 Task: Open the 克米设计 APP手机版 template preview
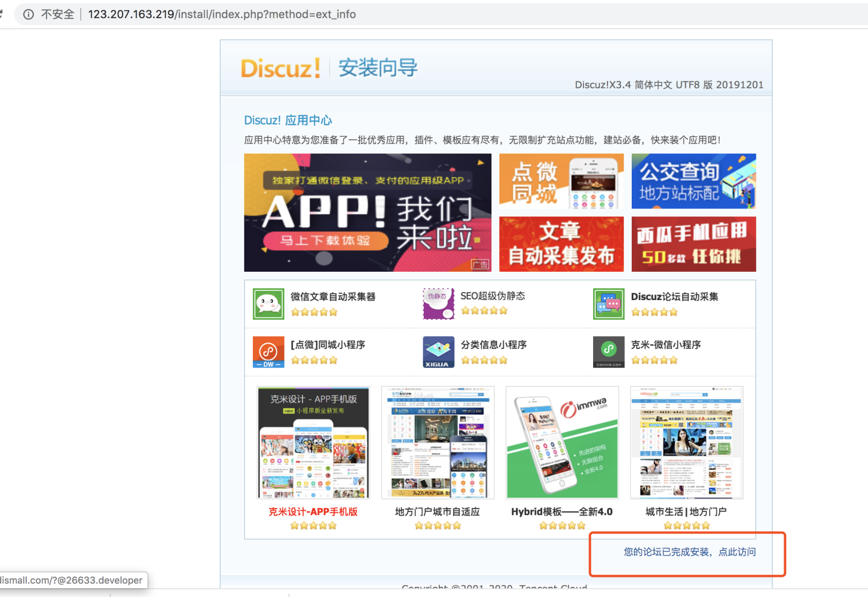tap(313, 443)
